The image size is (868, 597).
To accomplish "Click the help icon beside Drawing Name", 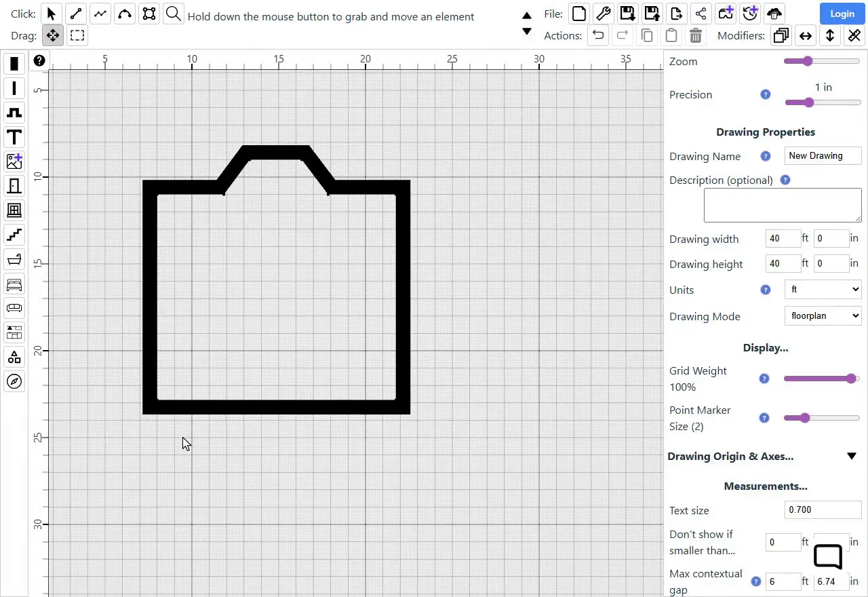I will point(766,156).
